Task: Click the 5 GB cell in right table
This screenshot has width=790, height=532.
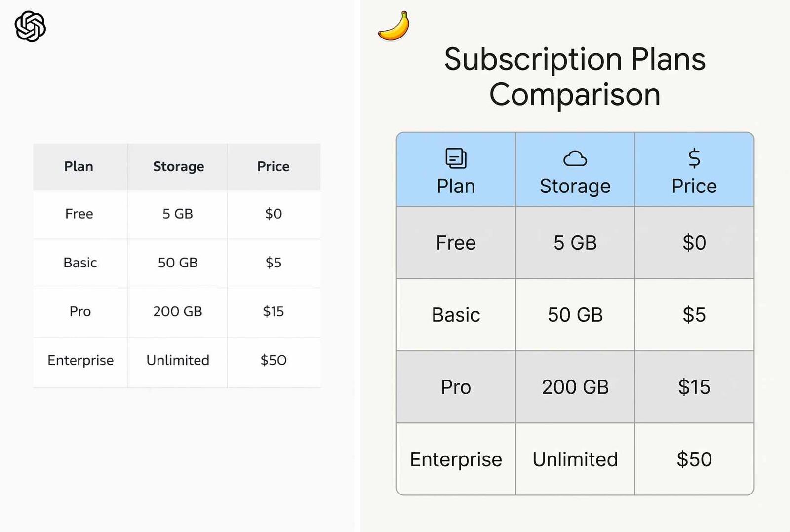Action: pyautogui.click(x=575, y=243)
